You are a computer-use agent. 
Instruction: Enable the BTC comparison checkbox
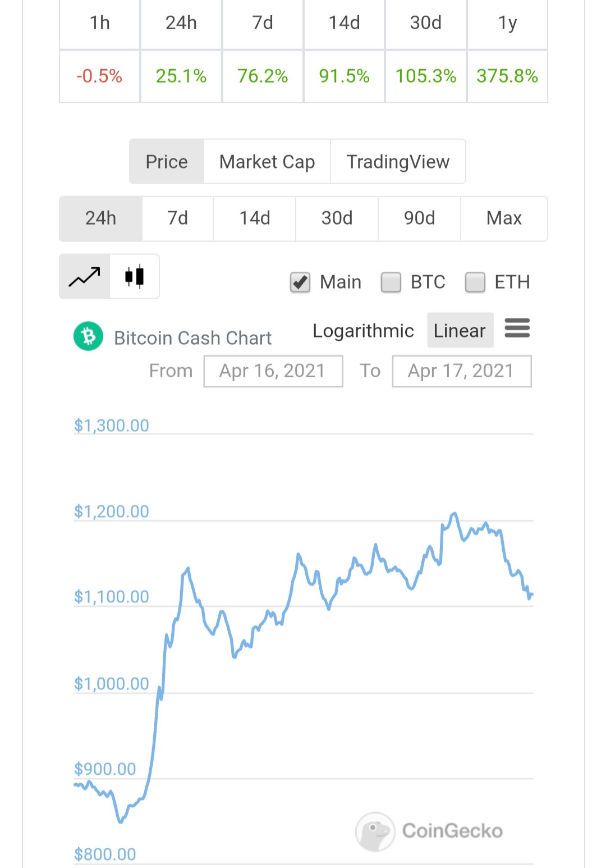point(391,282)
